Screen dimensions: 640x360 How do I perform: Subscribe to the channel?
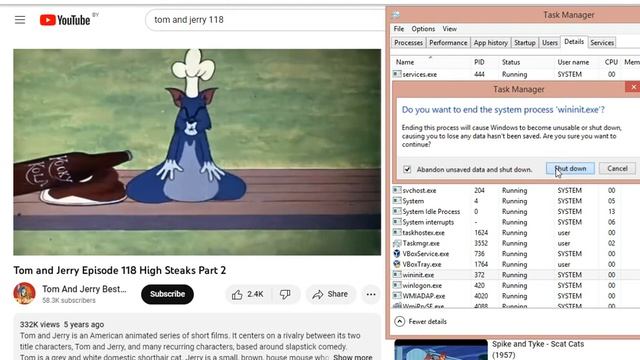click(167, 294)
